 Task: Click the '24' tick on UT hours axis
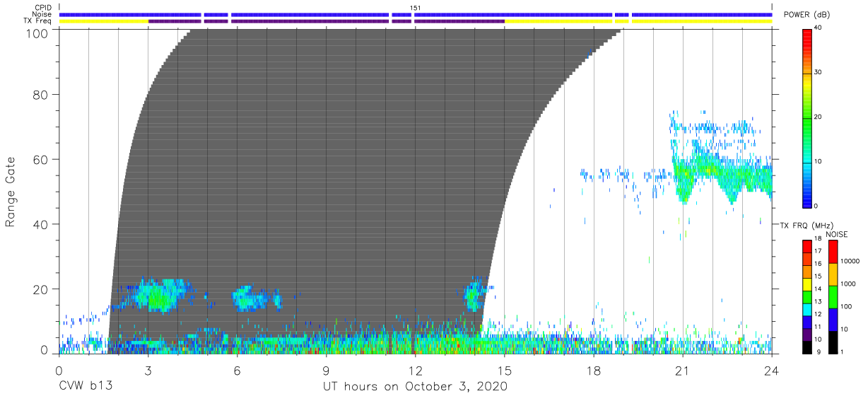(772, 371)
